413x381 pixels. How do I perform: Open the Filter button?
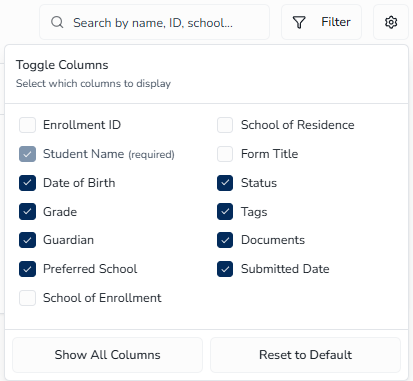tap(321, 22)
